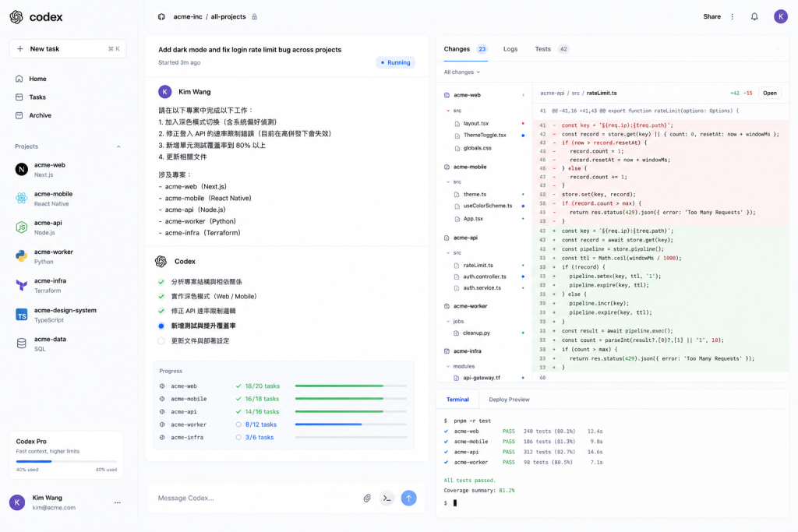Open the acme-inc breadcrumb link
The height and width of the screenshot is (532, 798).
tap(188, 17)
